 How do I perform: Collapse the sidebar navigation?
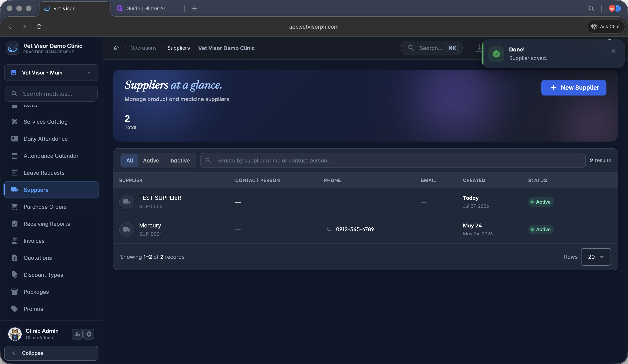[51, 353]
